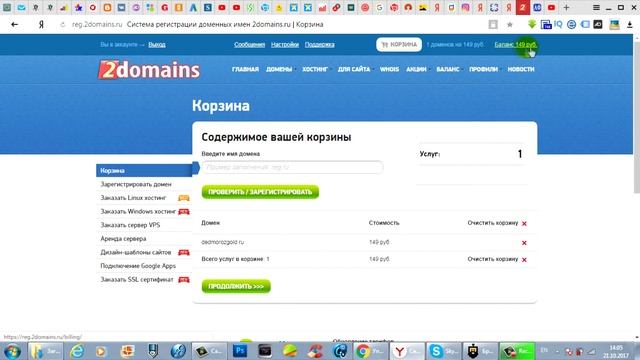The height and width of the screenshot is (360, 640).
Task: Open the Windows Explorer taskbar button
Action: pos(45,351)
